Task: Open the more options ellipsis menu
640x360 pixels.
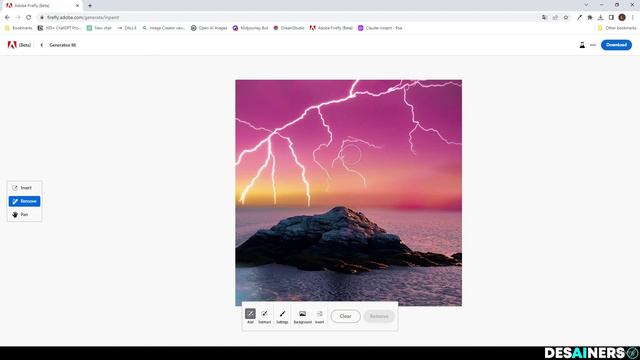Action: (593, 45)
